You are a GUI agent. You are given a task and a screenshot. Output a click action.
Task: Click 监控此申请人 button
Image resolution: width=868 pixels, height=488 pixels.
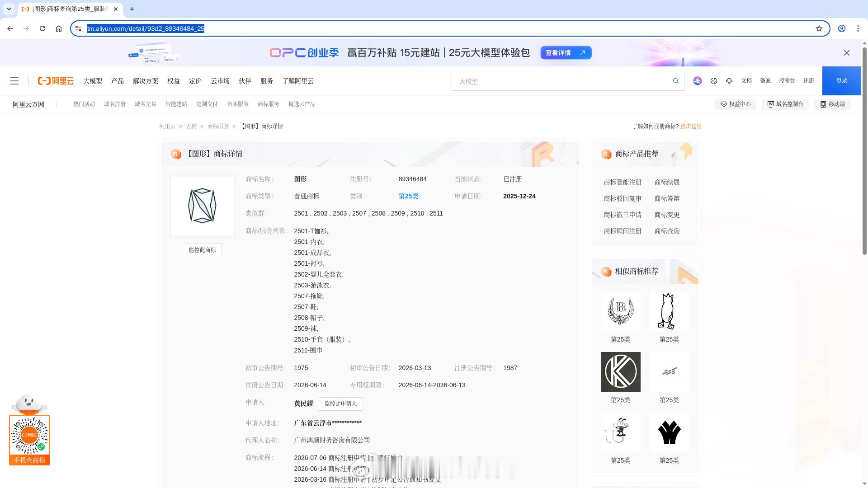(340, 404)
